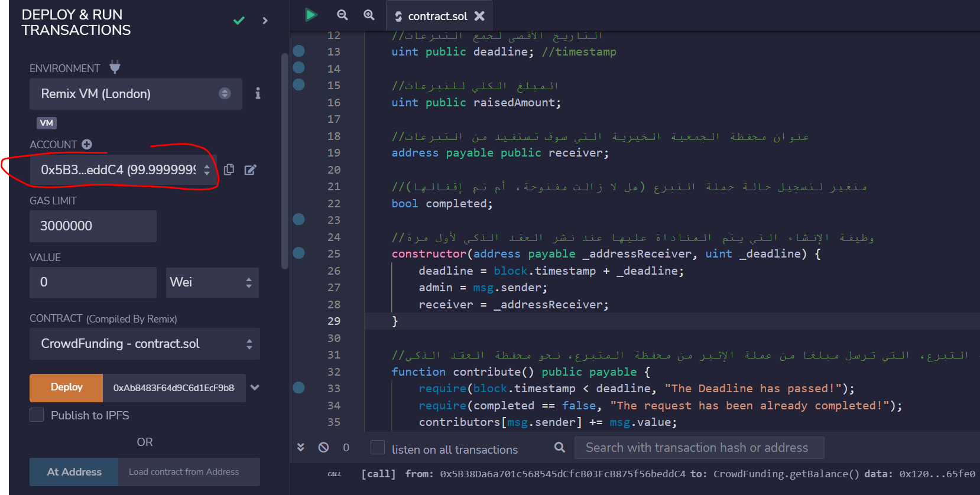The image size is (980, 495).
Task: Click line number 32 in the gutter
Action: pos(334,372)
